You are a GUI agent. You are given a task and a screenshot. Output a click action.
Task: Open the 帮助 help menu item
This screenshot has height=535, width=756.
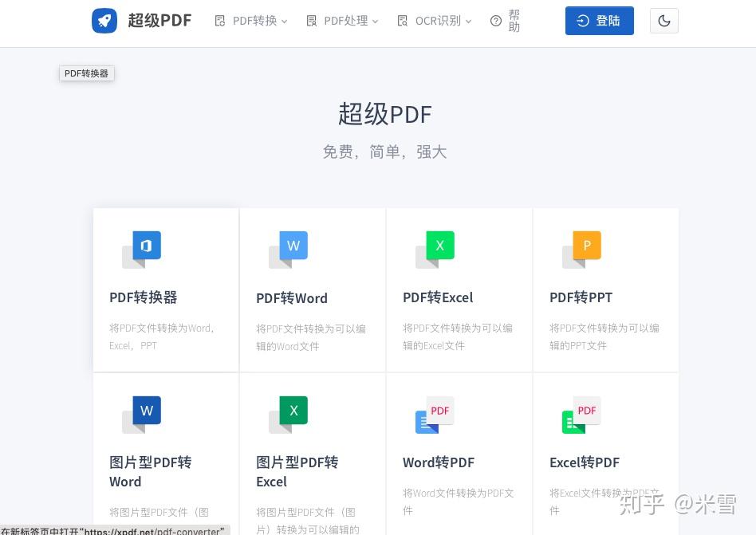[x=506, y=21]
